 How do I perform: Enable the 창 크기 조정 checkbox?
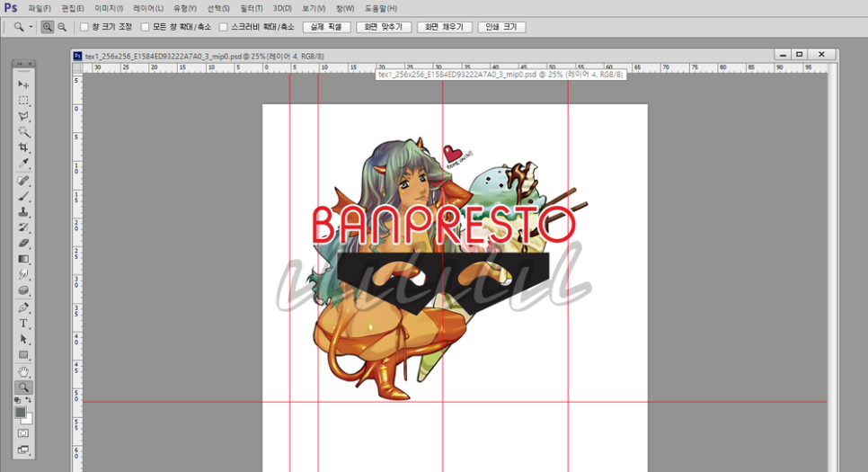[x=84, y=27]
